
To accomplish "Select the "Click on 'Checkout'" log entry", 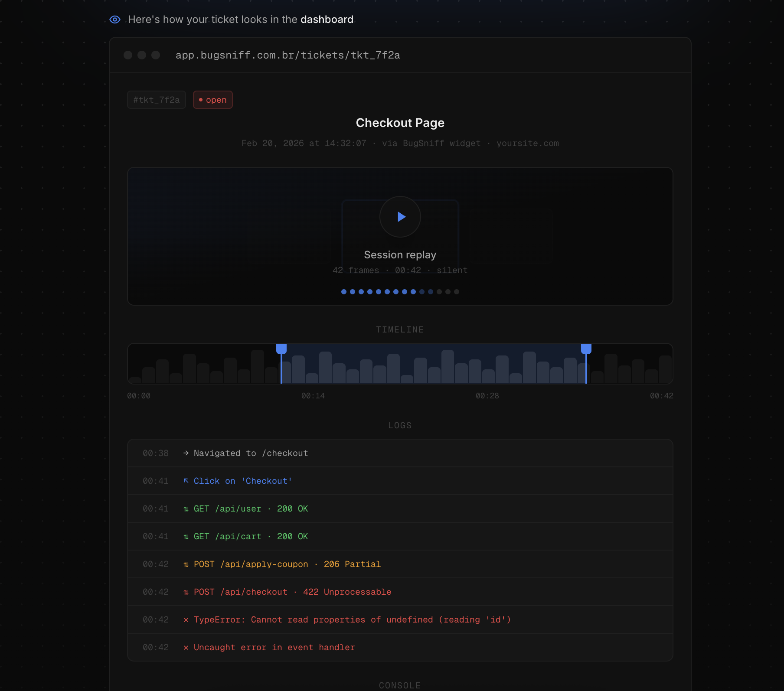I will (400, 481).
